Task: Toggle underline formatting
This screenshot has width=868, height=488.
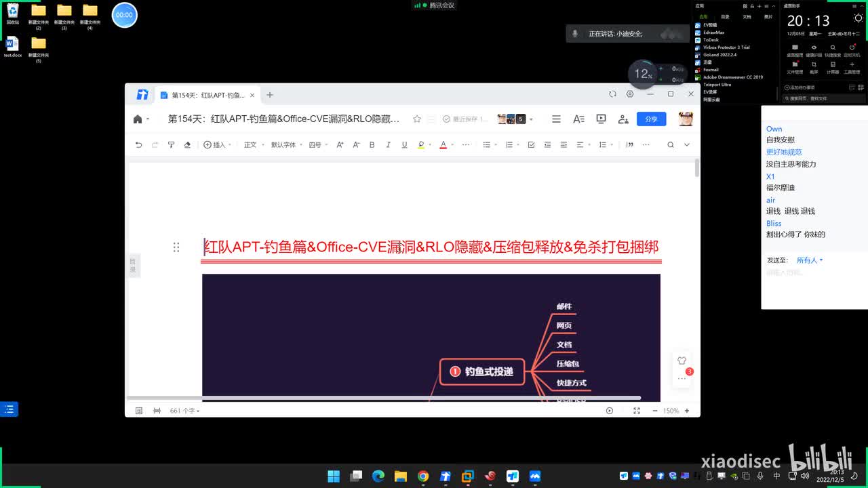Action: [x=404, y=144]
